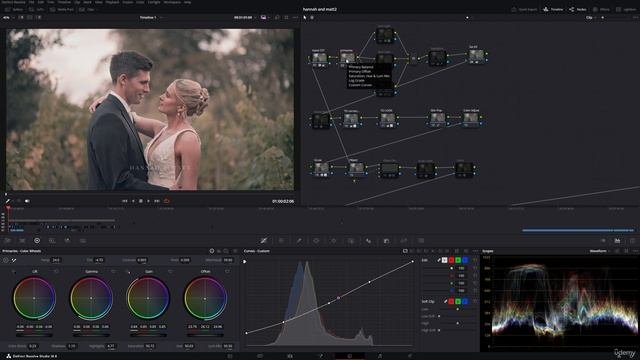Toggle the blue curve channel in Edit
This screenshot has height=360, width=640.
click(465, 260)
